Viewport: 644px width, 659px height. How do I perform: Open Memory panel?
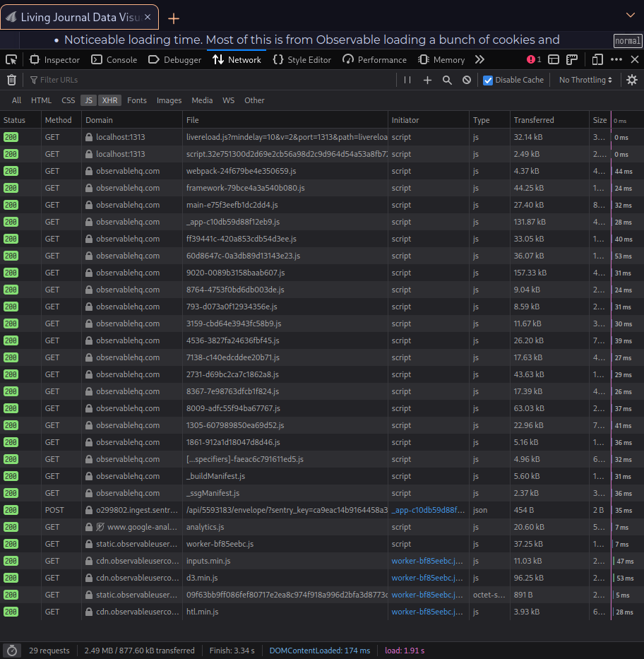[x=441, y=59]
